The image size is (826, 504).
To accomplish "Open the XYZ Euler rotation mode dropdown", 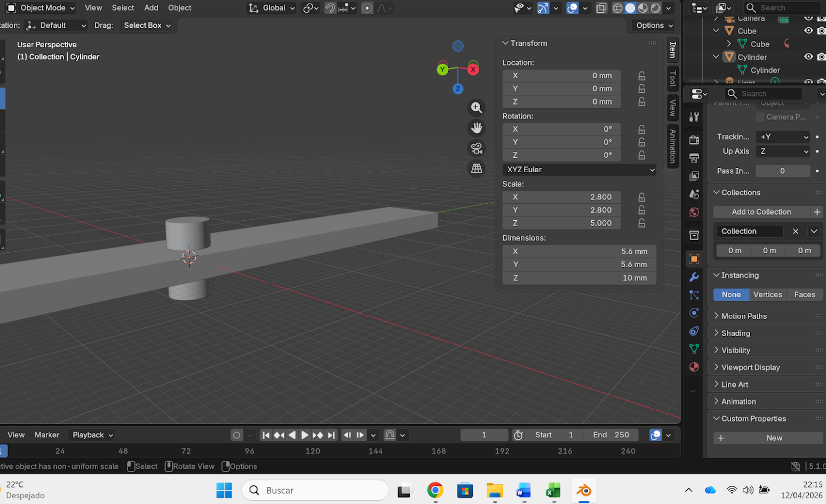I will click(x=579, y=170).
